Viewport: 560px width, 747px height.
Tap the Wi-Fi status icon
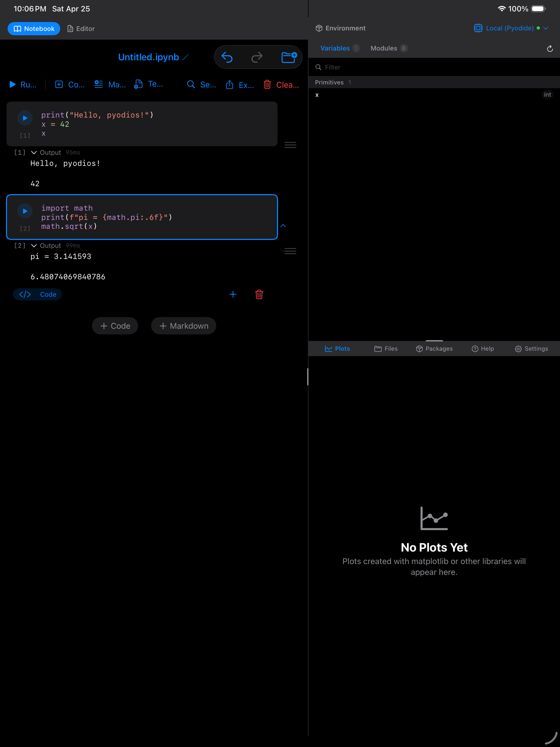502,9
